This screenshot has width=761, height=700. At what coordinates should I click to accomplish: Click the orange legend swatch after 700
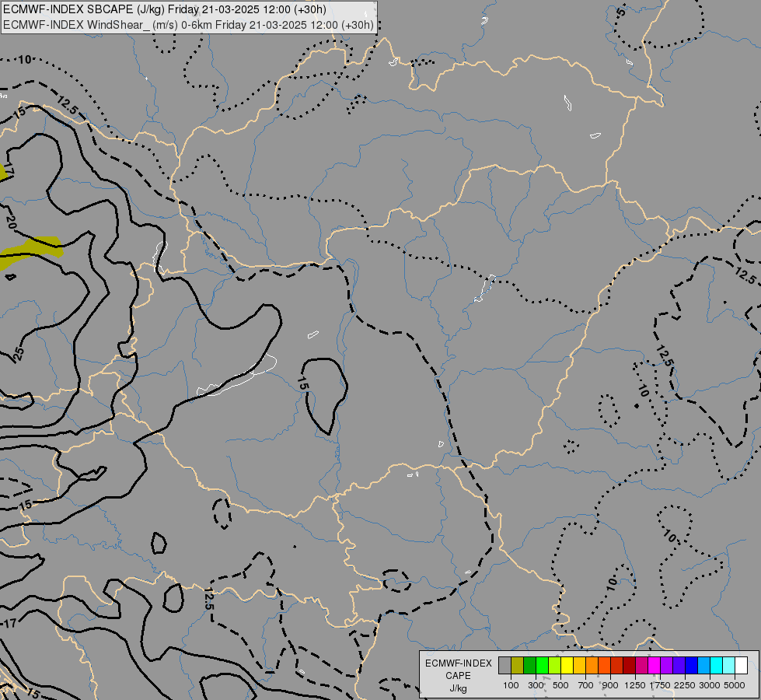click(592, 666)
